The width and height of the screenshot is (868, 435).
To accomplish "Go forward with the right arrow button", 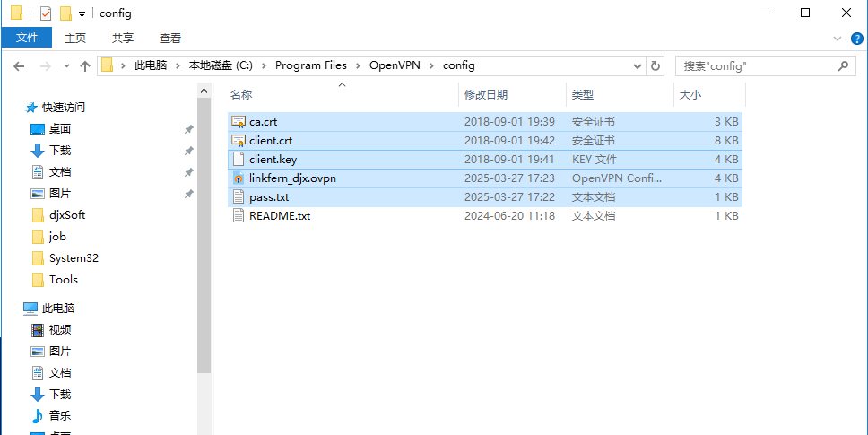I will [46, 66].
